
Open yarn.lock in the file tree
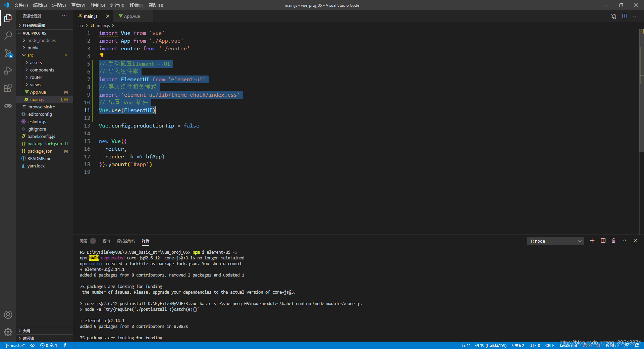point(45,166)
